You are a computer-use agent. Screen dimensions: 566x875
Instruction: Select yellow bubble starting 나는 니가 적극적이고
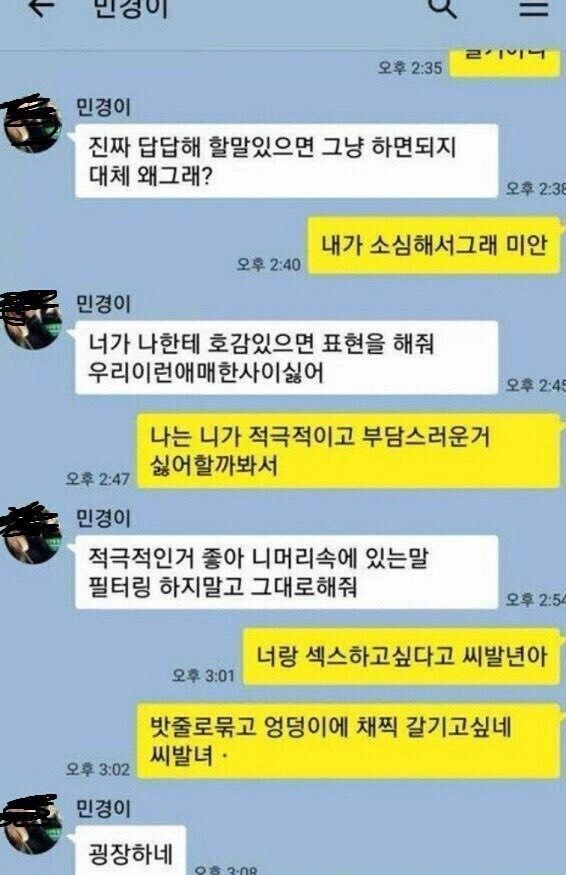[x=348, y=451]
